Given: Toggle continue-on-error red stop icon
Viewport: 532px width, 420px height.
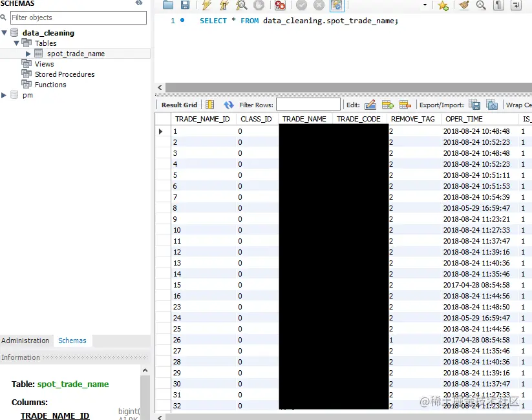Looking at the screenshot, I should [x=280, y=5].
